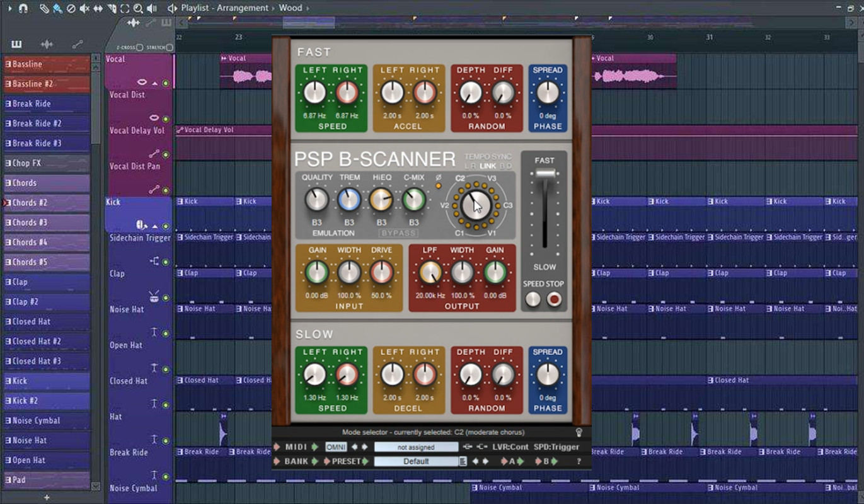Click the SPEED button under SPEED STOP
Viewport: 864px width, 504px height.
[533, 299]
